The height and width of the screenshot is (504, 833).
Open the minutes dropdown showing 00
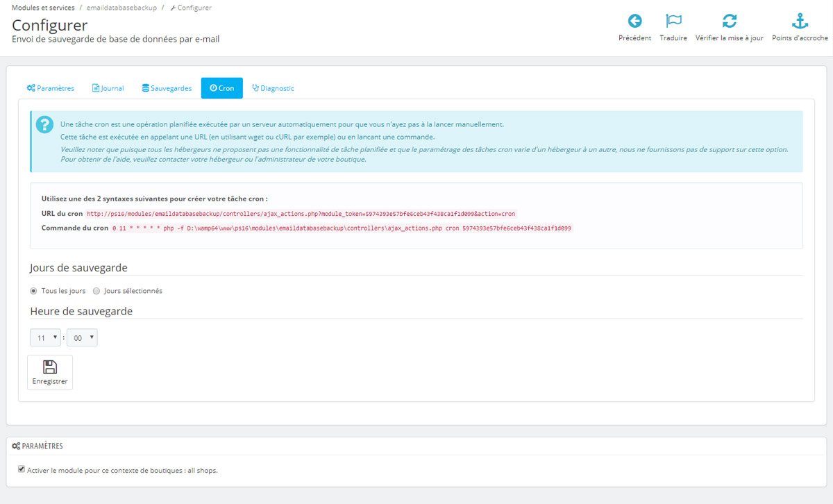81,337
